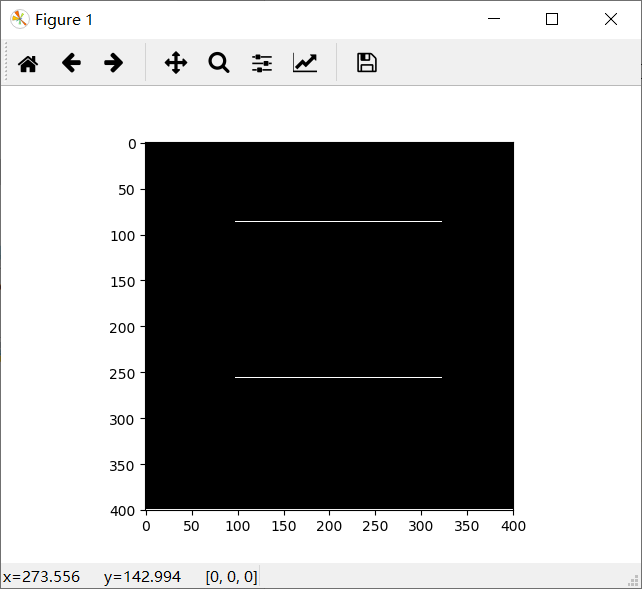Click the y-axis tick label 200

pyautogui.click(x=122, y=328)
